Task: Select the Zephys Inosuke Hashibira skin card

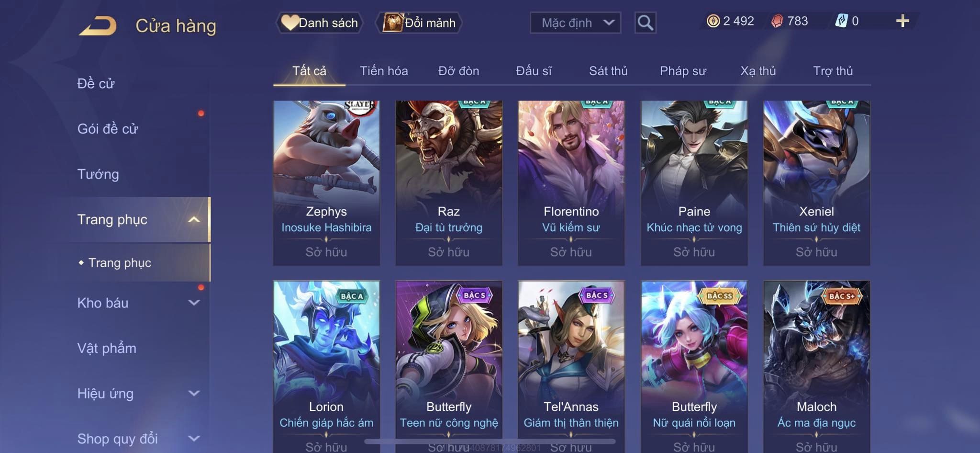Action: tap(326, 183)
